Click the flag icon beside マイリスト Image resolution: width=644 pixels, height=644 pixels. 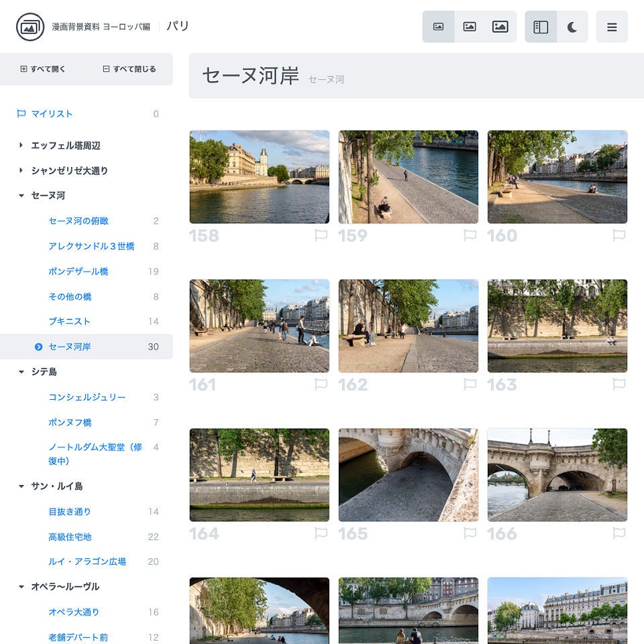coord(21,113)
